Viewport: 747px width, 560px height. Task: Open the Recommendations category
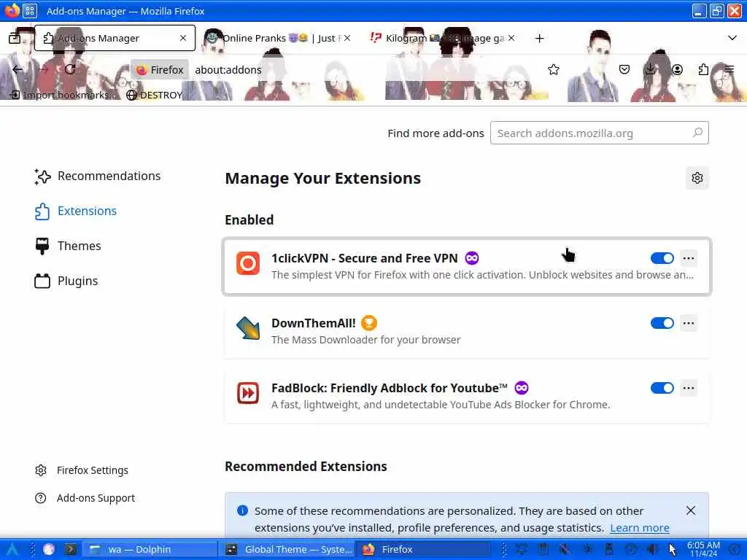[x=98, y=176]
